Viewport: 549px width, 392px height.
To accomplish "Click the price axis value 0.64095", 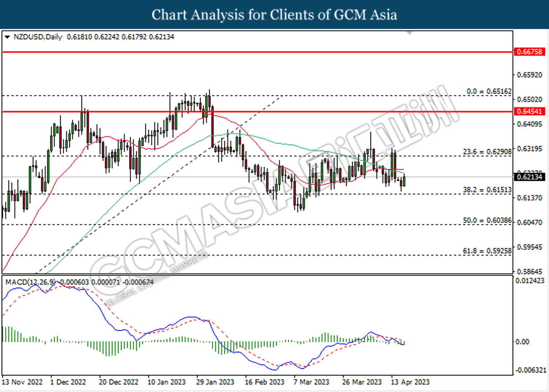I will [x=529, y=124].
